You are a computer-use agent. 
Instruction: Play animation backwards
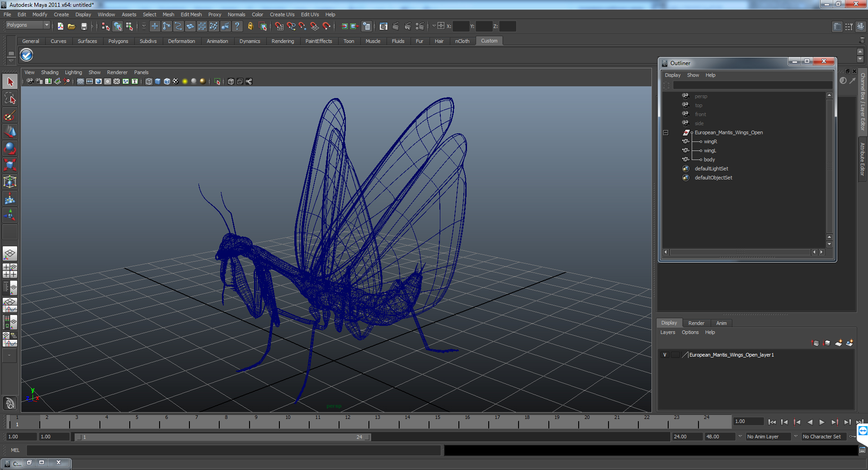click(810, 422)
